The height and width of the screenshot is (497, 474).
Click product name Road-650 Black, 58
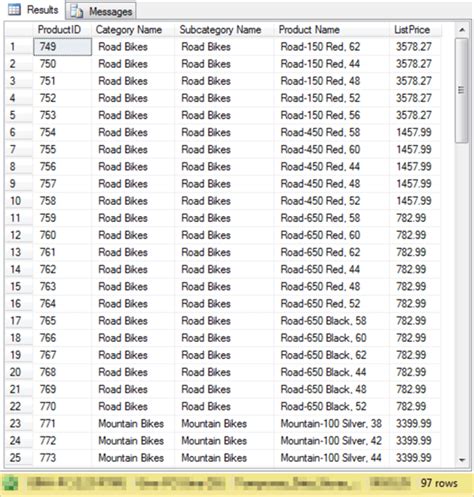[323, 321]
